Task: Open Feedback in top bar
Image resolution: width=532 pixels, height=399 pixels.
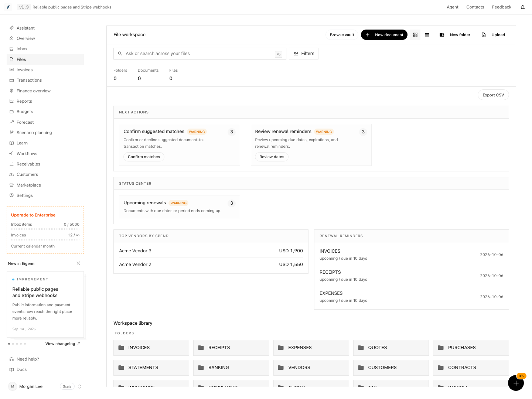Action: (x=502, y=7)
